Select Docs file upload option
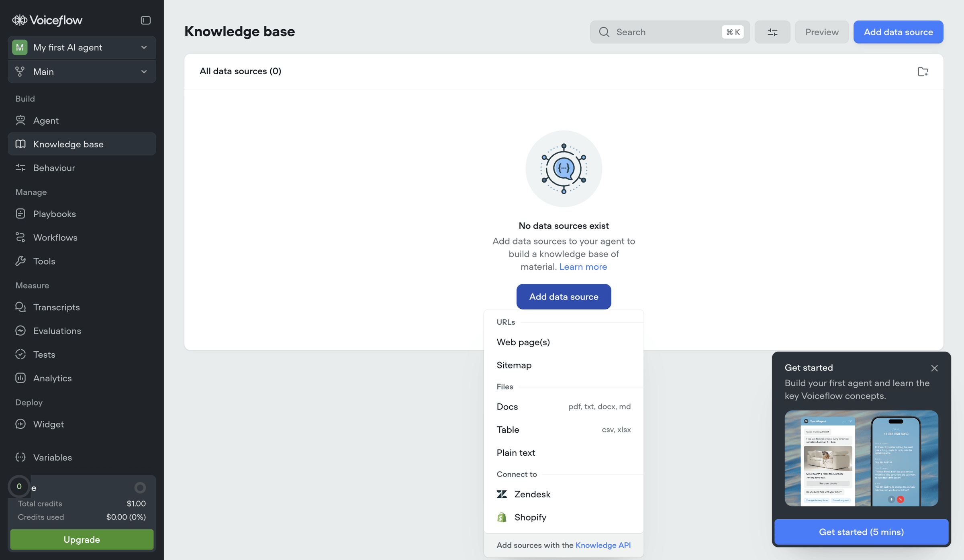Viewport: 964px width, 560px height. [564, 407]
